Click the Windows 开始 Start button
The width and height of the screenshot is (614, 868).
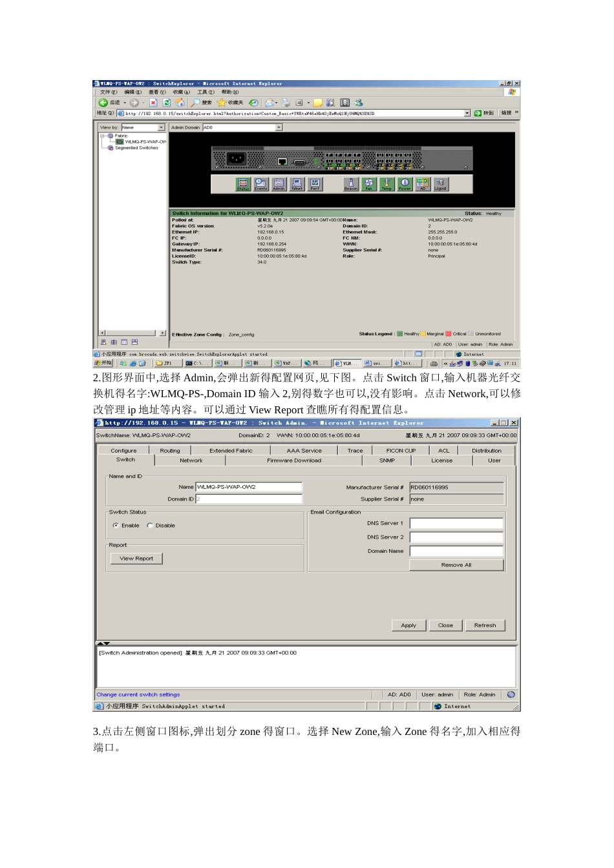[x=103, y=363]
